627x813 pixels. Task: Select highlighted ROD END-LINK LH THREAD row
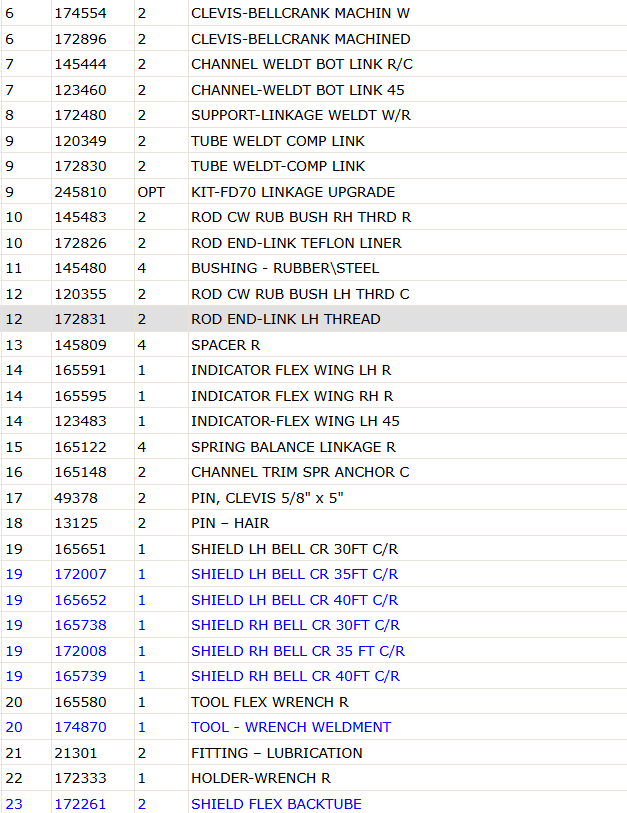(x=313, y=319)
